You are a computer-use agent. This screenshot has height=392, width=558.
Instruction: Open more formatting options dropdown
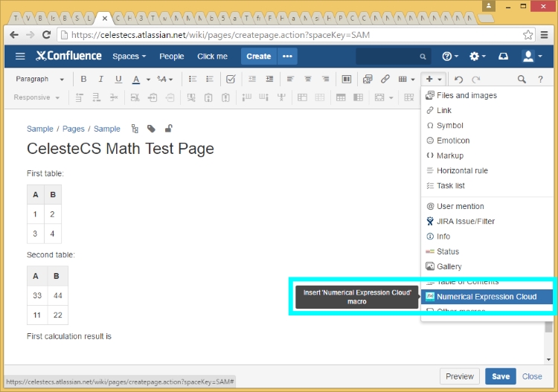point(165,79)
